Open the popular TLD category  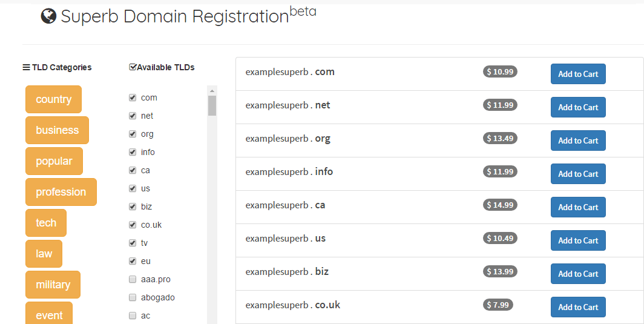click(54, 160)
